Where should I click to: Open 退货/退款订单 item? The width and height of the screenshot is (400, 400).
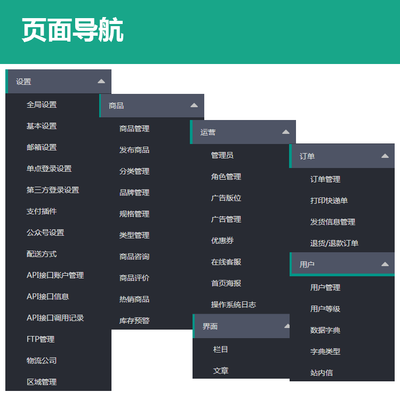click(334, 243)
